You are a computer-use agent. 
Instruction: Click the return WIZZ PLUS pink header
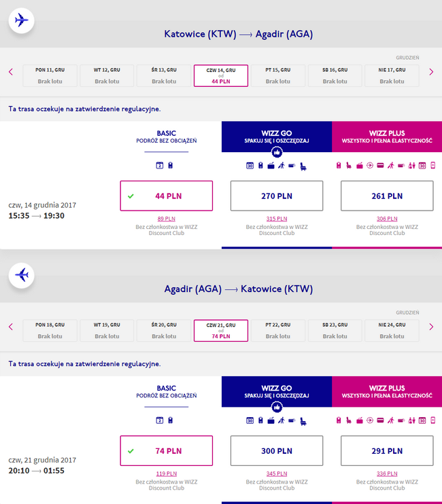[387, 391]
